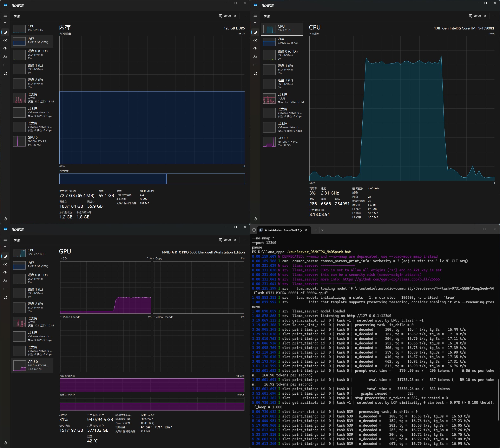Image resolution: width=500 pixels, height=448 pixels.
Task: Click the 专用 GPU 内存 usage graph
Action: pyautogui.click(x=152, y=385)
